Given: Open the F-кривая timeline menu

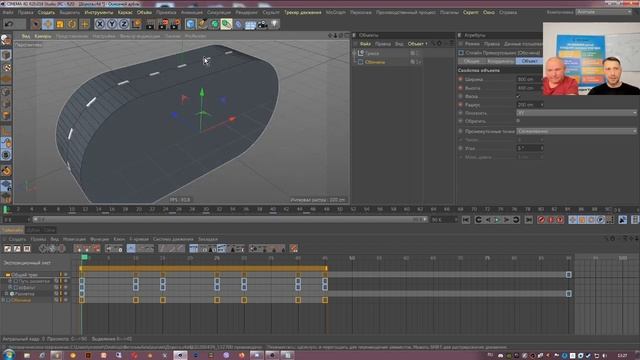Looking at the screenshot, I should 139,239.
